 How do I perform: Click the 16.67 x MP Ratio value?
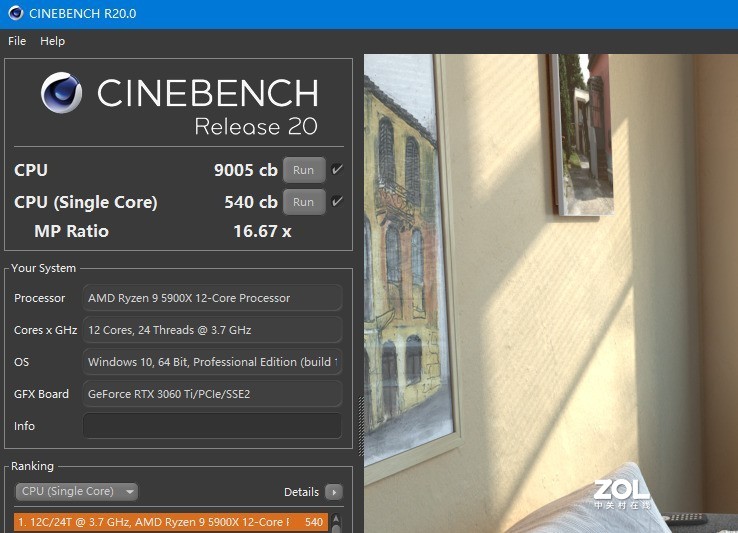coord(262,231)
